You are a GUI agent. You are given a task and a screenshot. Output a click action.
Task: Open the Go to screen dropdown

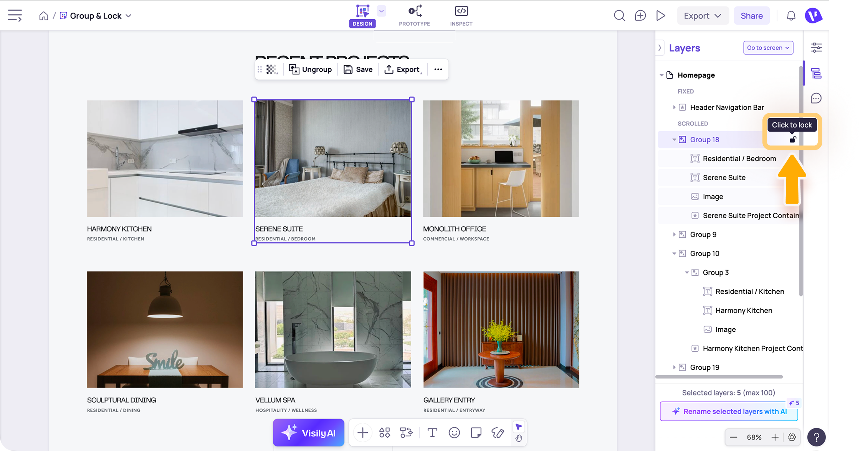768,48
